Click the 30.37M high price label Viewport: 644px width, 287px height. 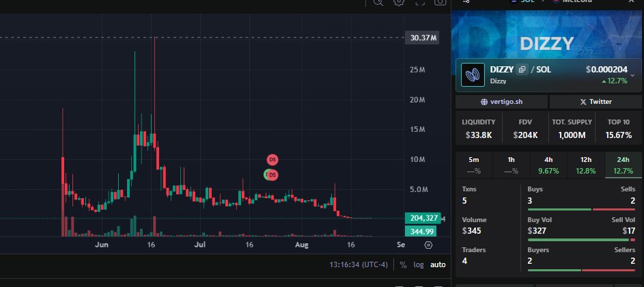(x=422, y=38)
